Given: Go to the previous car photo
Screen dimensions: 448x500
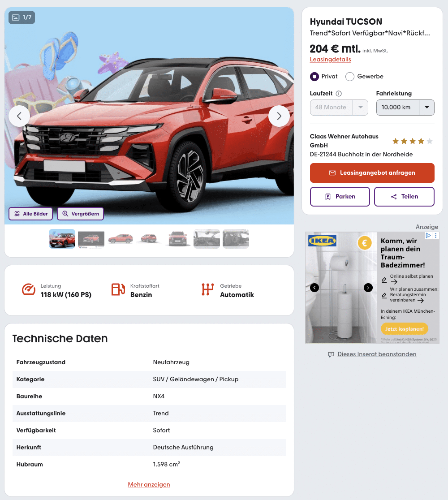Looking at the screenshot, I should point(19,116).
